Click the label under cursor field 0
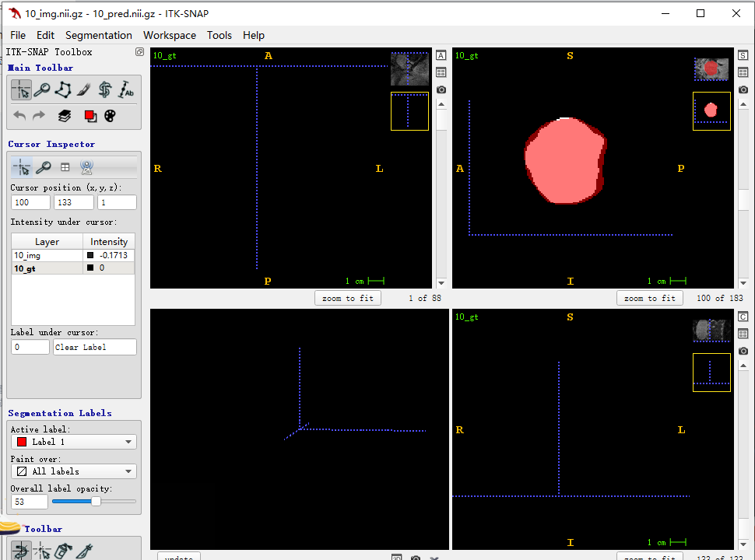 pyautogui.click(x=30, y=347)
